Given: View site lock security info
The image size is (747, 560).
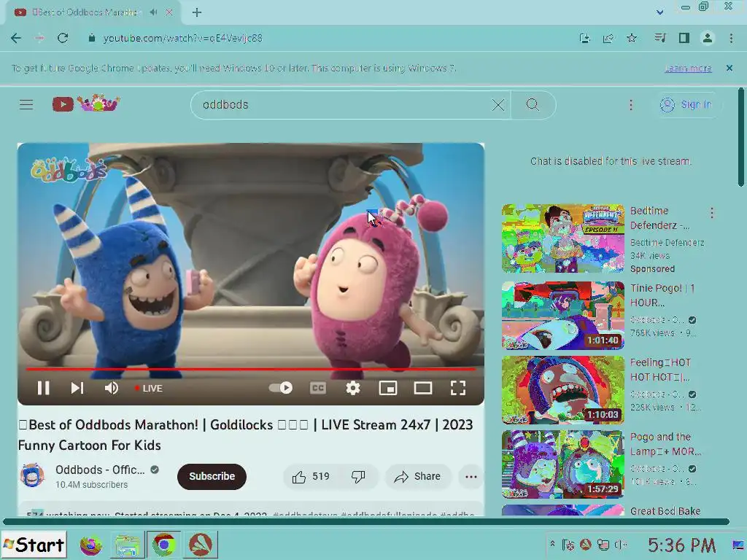Looking at the screenshot, I should [x=91, y=38].
